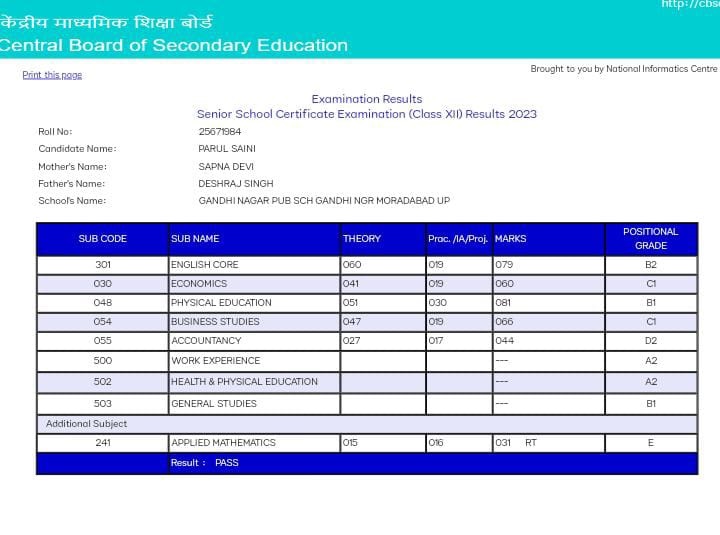
Task: Select mother's name SAPNA DEVI
Action: (226, 166)
